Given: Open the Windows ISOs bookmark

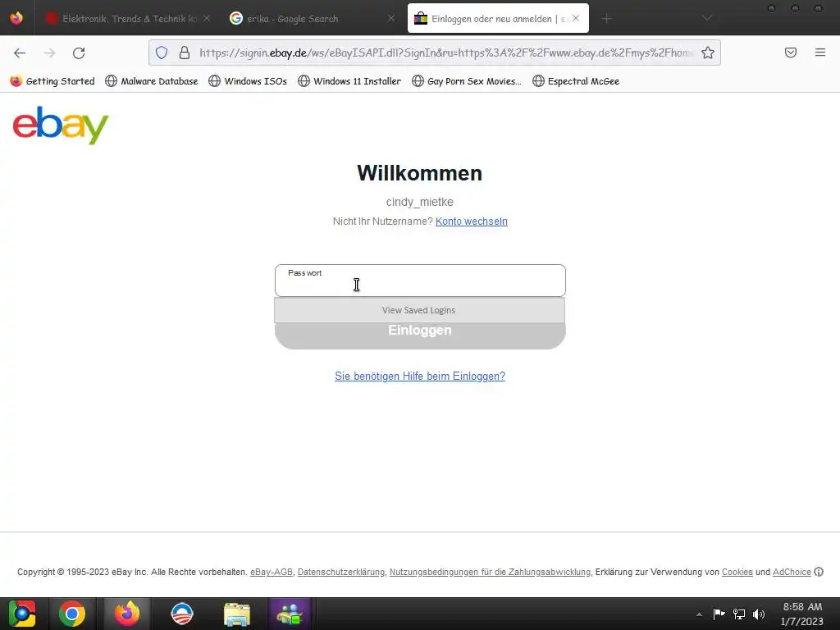Looking at the screenshot, I should tap(248, 81).
